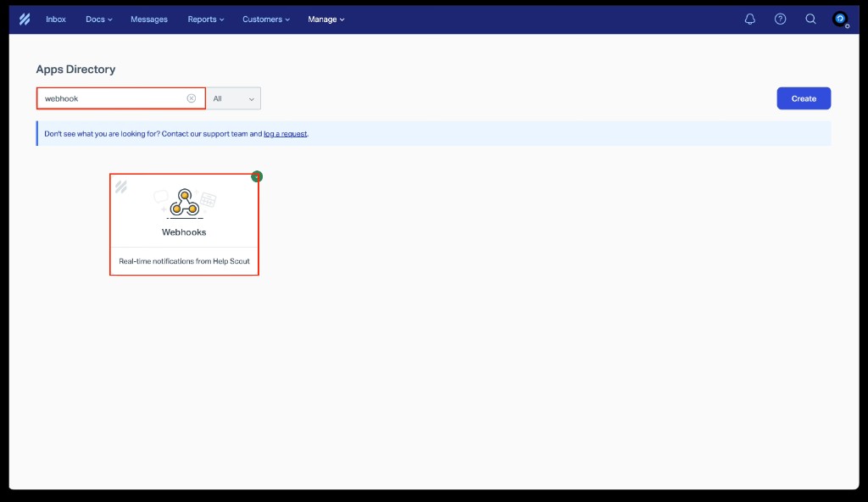Expand the Docs menu
The height and width of the screenshot is (502, 868).
click(x=98, y=20)
